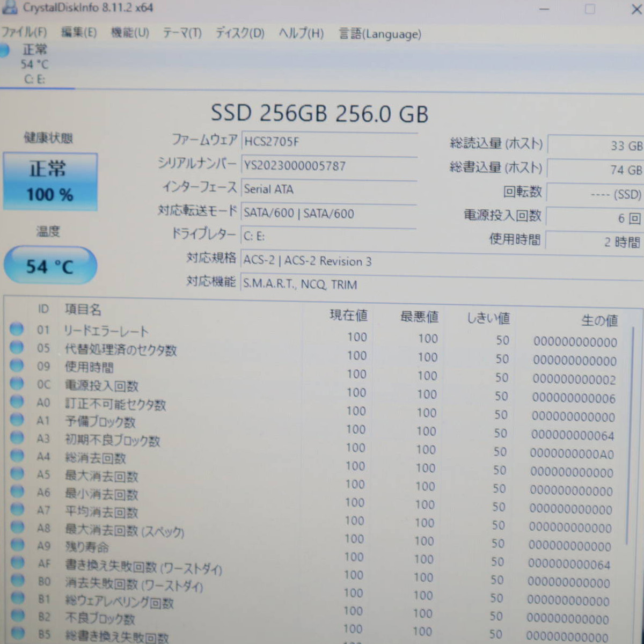Select row text 残り寿命

point(87,546)
